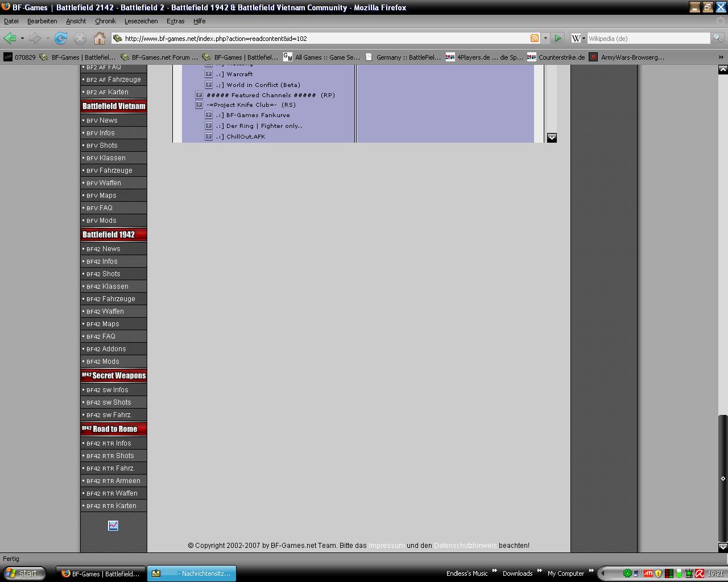Image resolution: width=728 pixels, height=582 pixels.
Task: Open BF42 Waffen in sidebar
Action: pyautogui.click(x=114, y=311)
